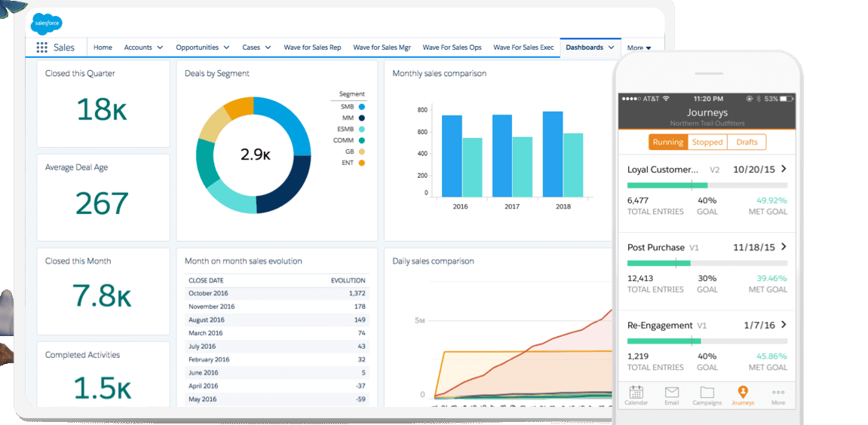Open the Loyal Customer journey chevron
The height and width of the screenshot is (425, 868).
click(x=784, y=169)
